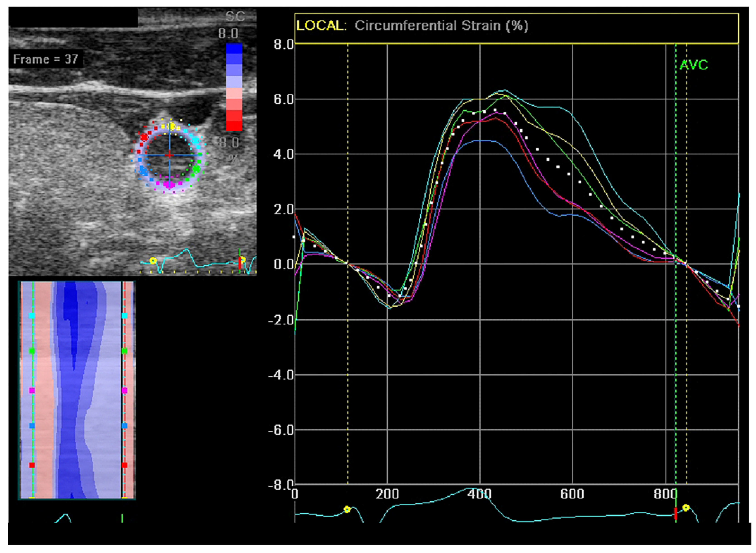This screenshot has width=756, height=553.
Task: Select green square on left color-map column
Action: 32,351
